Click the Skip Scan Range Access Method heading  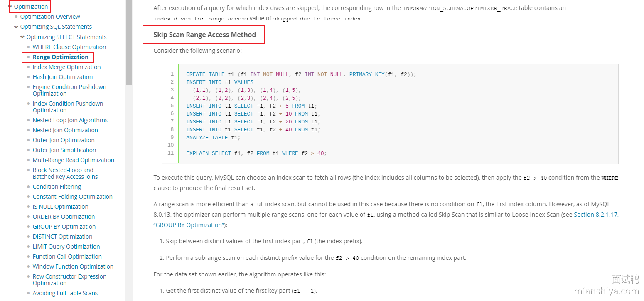tap(204, 35)
